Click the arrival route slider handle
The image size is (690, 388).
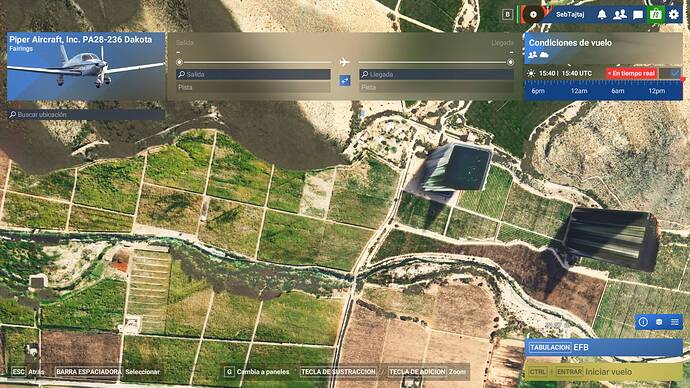[510, 62]
